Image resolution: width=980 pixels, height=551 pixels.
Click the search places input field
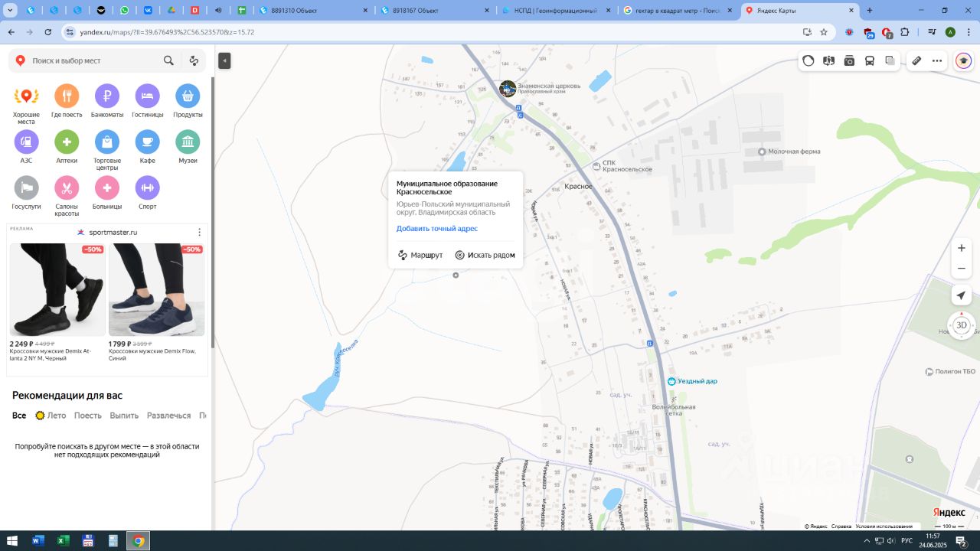tap(93, 60)
